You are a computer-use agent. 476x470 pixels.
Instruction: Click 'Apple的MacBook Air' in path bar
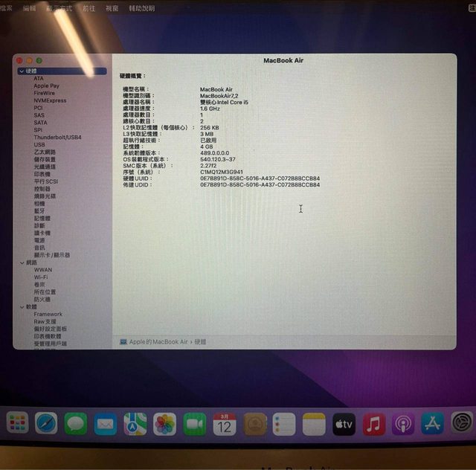pyautogui.click(x=158, y=342)
